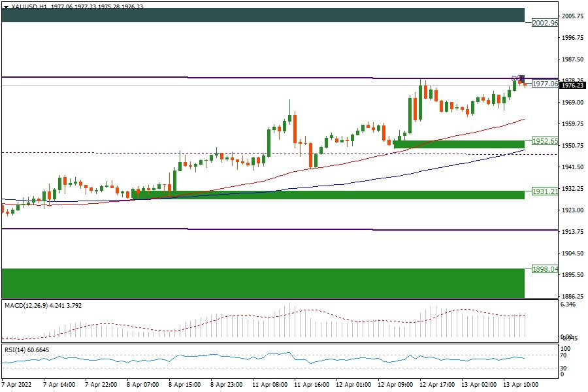
Task: Select the 1931.21 support level label
Action: pos(544,191)
